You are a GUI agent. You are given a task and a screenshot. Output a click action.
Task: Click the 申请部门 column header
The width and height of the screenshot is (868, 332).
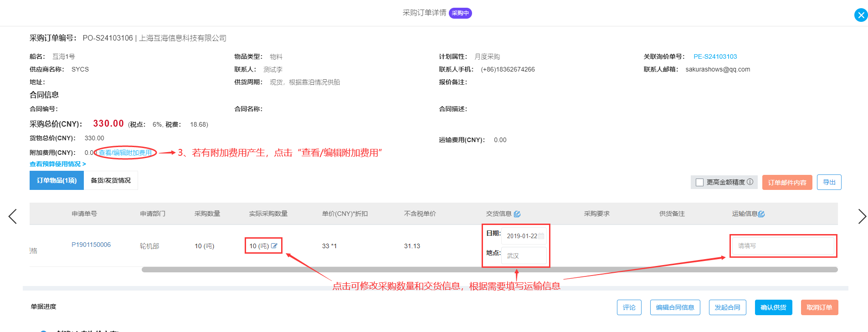coord(153,214)
